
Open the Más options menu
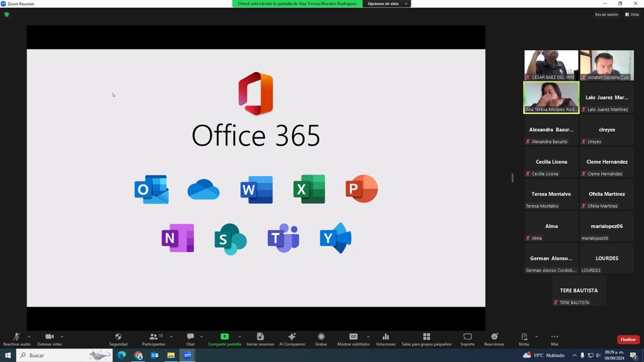click(554, 337)
